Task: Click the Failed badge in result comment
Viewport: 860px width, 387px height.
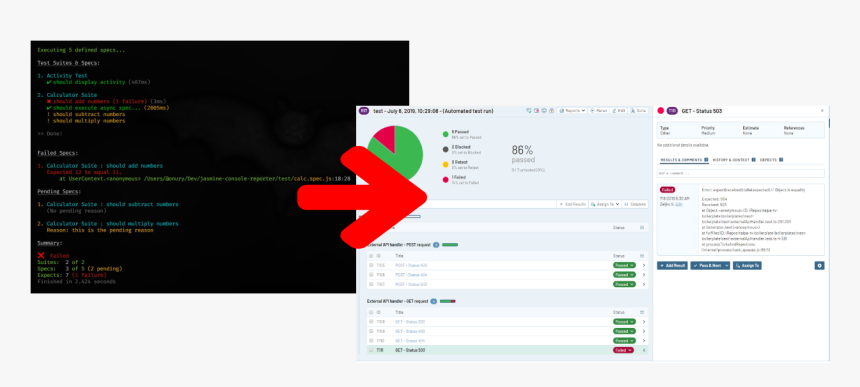Action: [x=667, y=190]
